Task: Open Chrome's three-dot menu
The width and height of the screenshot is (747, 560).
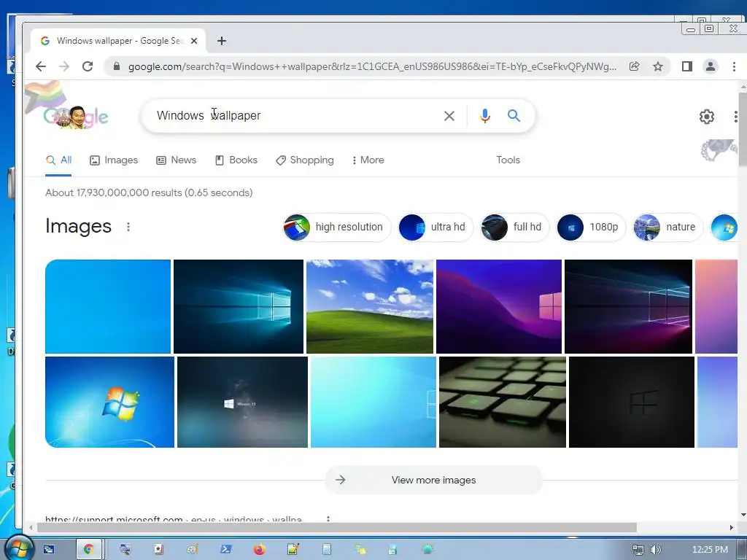Action: click(734, 66)
